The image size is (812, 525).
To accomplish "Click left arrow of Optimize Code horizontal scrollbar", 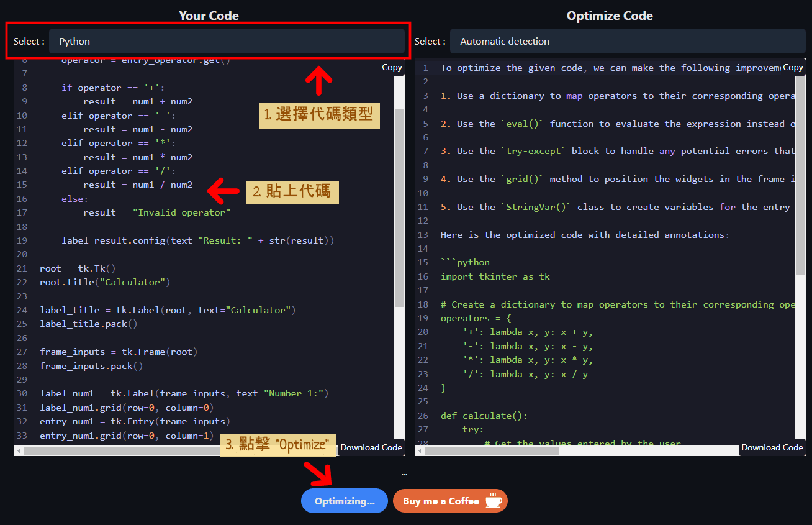I will coord(420,451).
